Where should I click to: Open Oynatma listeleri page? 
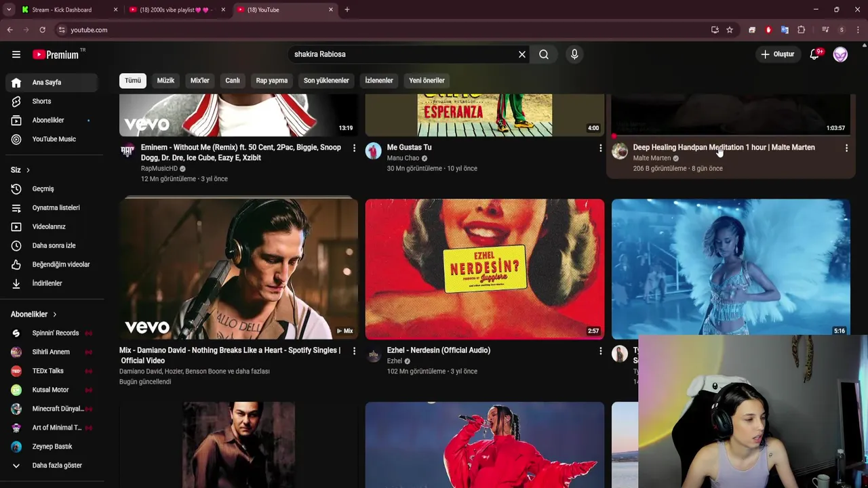tap(52, 208)
